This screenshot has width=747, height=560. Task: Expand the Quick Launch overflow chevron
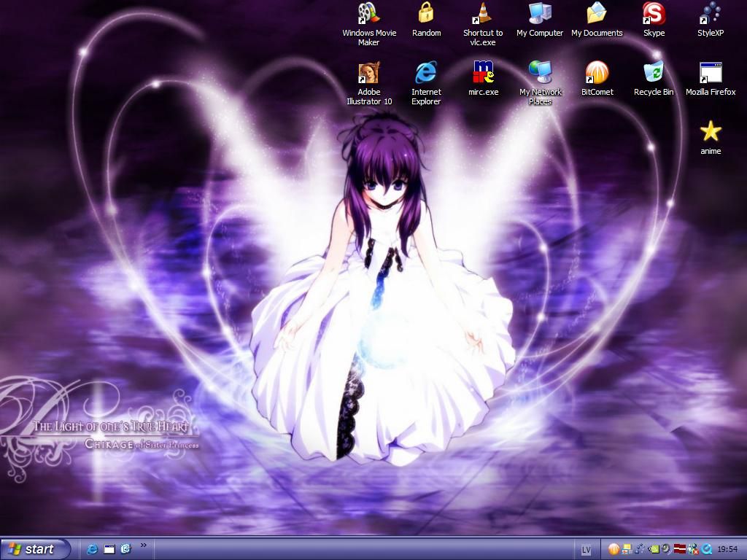(144, 545)
